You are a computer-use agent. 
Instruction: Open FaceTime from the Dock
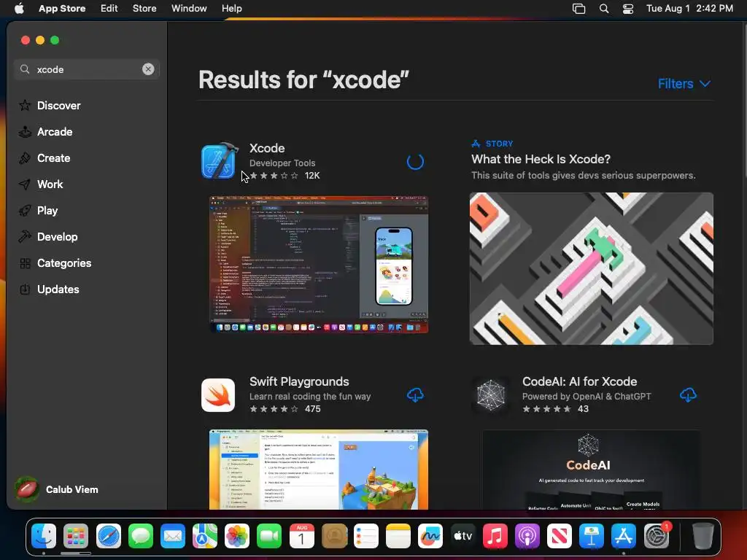pos(269,536)
